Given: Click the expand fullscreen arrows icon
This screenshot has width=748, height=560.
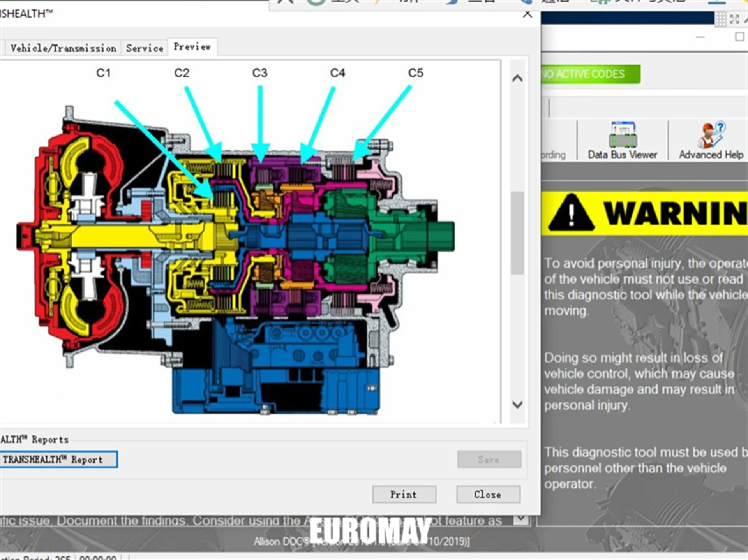Looking at the screenshot, I should pyautogui.click(x=734, y=19).
